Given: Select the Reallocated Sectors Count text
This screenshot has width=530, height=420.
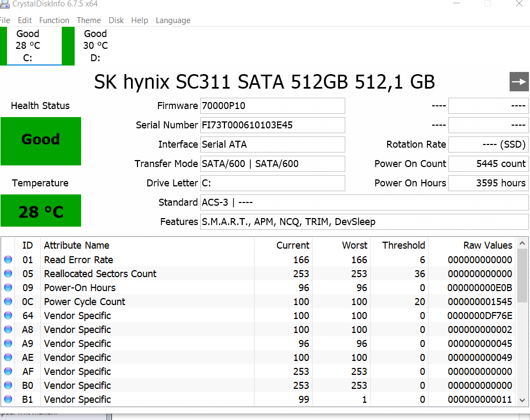Looking at the screenshot, I should [100, 273].
